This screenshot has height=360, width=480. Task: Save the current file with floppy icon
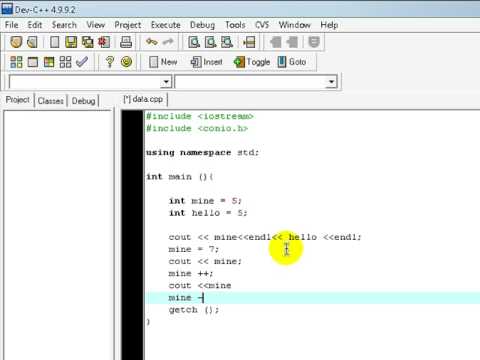71,42
